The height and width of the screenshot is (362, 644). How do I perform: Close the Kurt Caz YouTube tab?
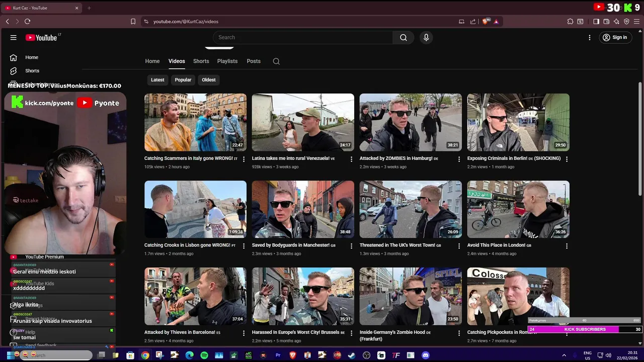tap(77, 8)
